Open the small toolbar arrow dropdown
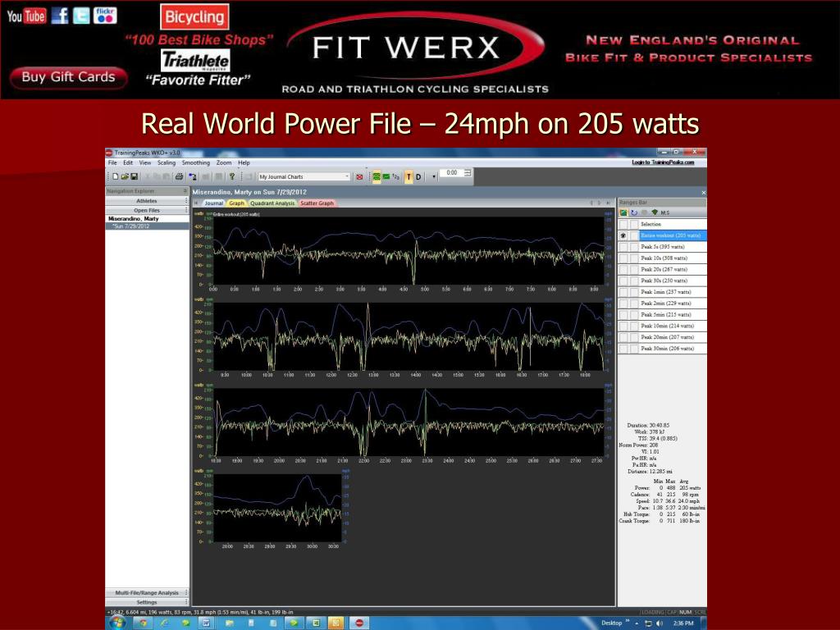 pos(433,177)
